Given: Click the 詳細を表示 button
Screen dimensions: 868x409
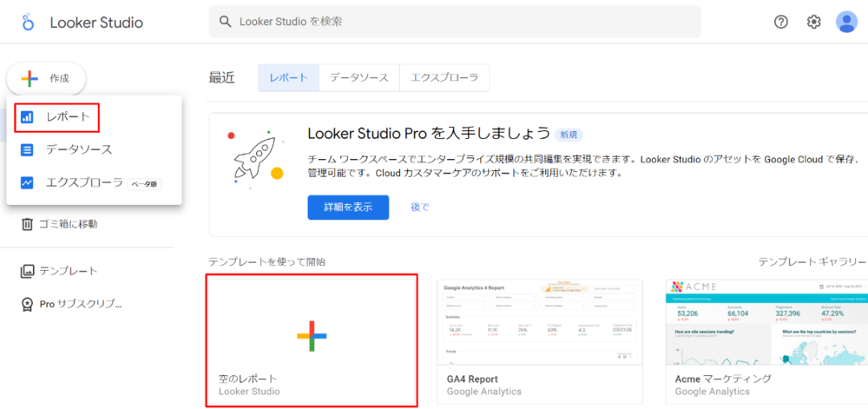Looking at the screenshot, I should tap(348, 208).
